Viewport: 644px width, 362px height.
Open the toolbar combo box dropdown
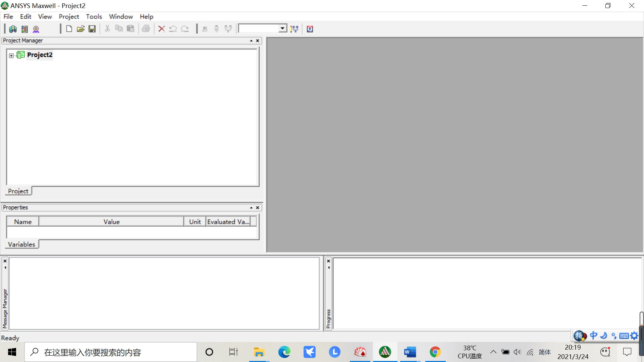tap(283, 28)
